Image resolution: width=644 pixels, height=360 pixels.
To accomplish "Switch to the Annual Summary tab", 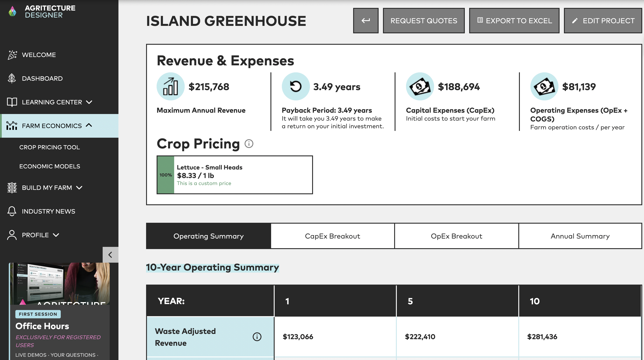I will tap(580, 236).
